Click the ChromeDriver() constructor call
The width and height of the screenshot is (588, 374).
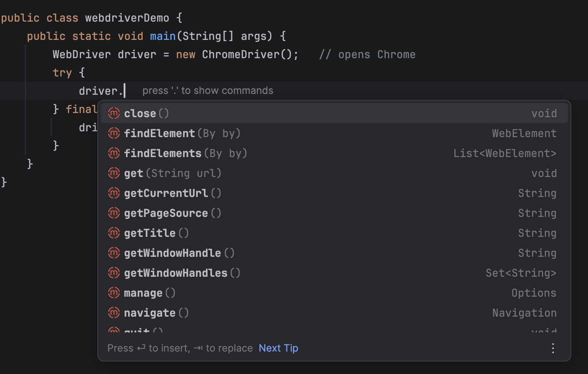247,54
